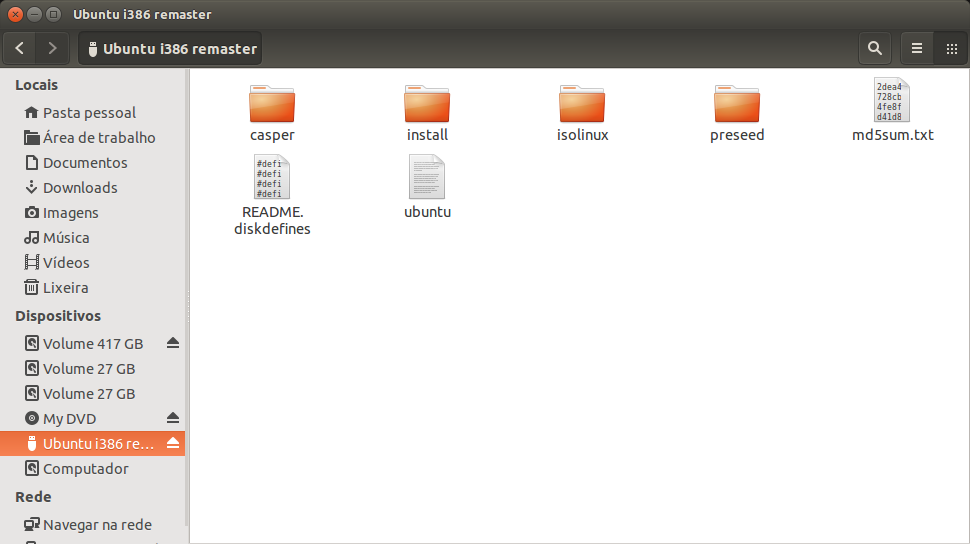Click the md5sum.txt file name label
The height and width of the screenshot is (544, 970).
coord(893,135)
